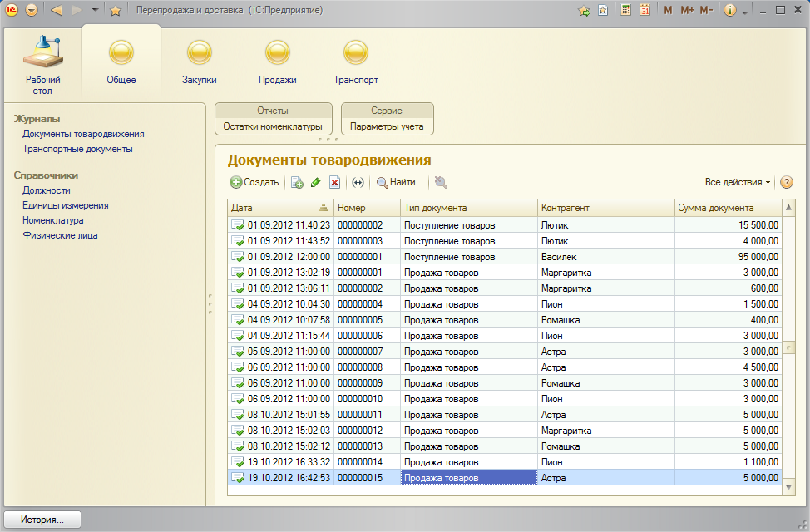
Task: Click cell 01.09.2012 13:02:19
Action: (x=280, y=273)
